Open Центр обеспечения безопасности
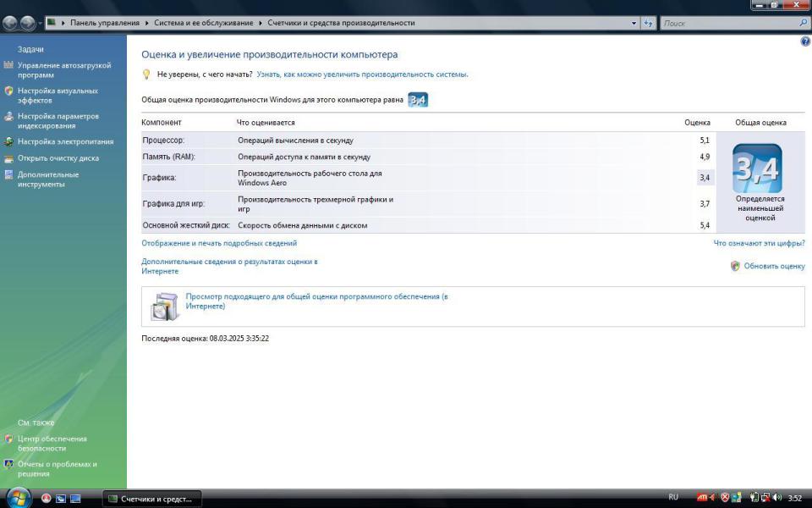The image size is (812, 508). point(52,444)
